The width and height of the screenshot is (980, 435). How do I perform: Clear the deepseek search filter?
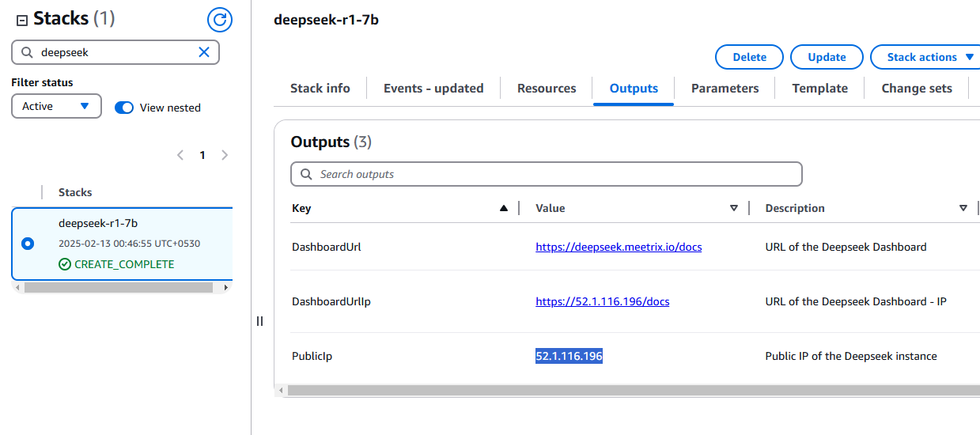point(204,52)
